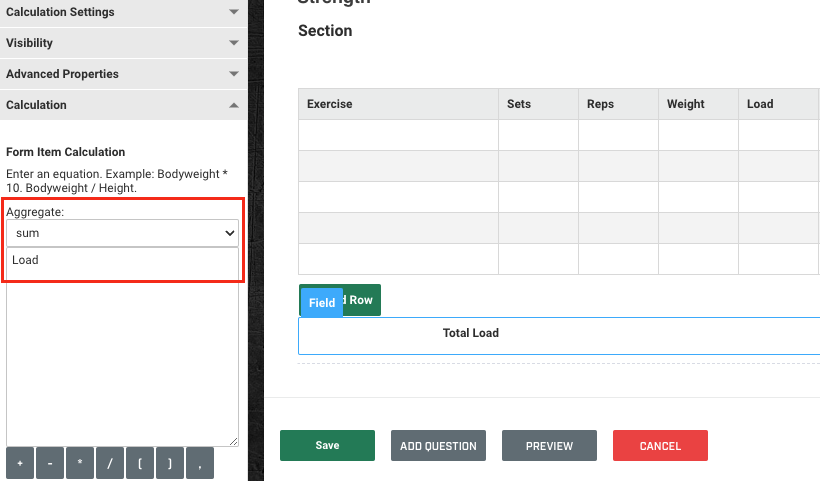Viewport: 820px width, 481px height.
Task: Click the comma operator button
Action: (200, 465)
